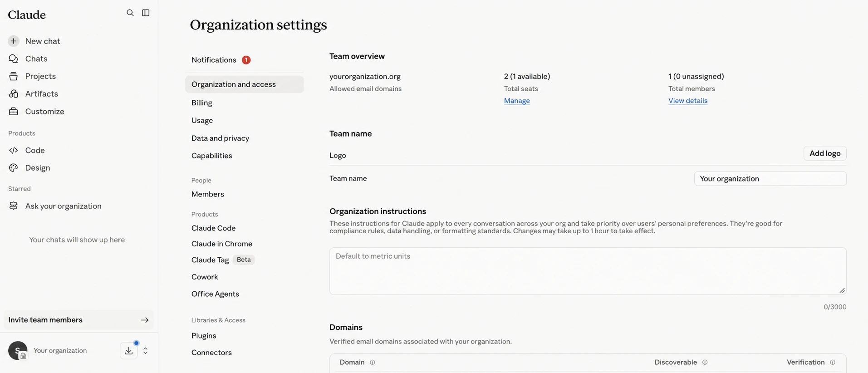Viewport: 868px width, 373px height.
Task: Open the search icon in the sidebar
Action: (x=130, y=13)
